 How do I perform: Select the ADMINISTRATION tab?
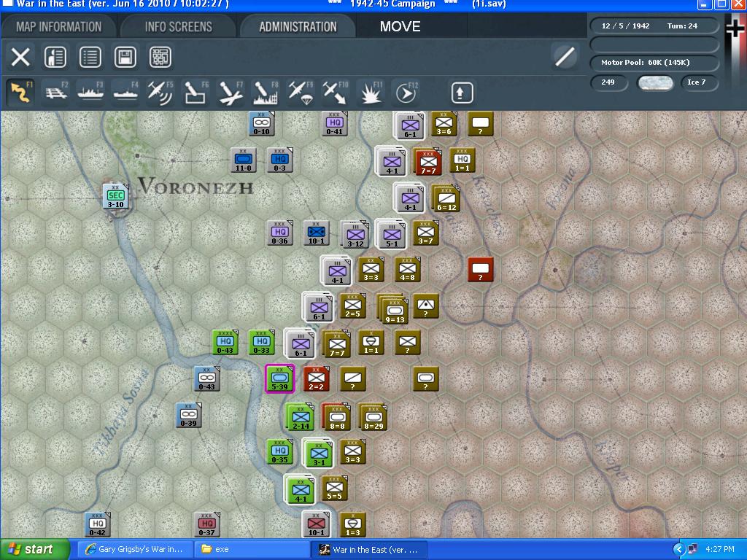pyautogui.click(x=298, y=27)
